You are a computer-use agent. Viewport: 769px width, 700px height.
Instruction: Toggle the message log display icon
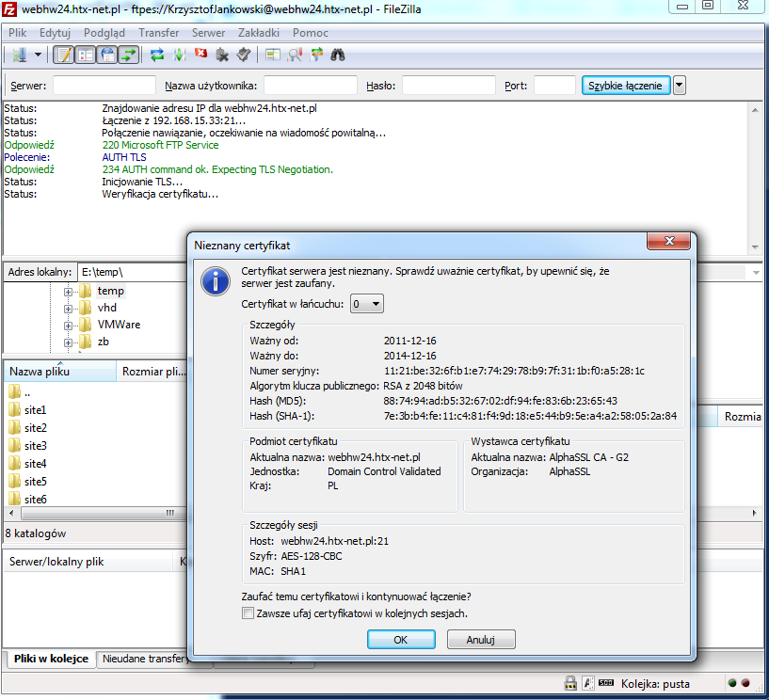(64, 55)
